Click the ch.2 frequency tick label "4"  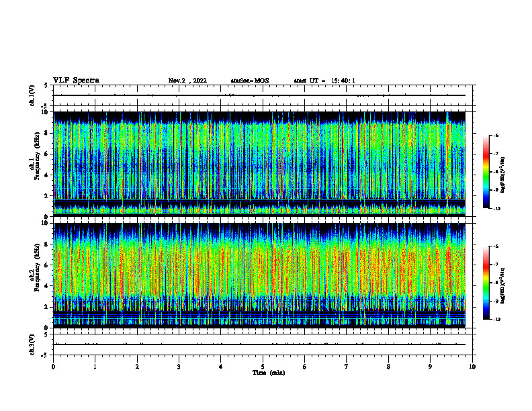point(46,286)
